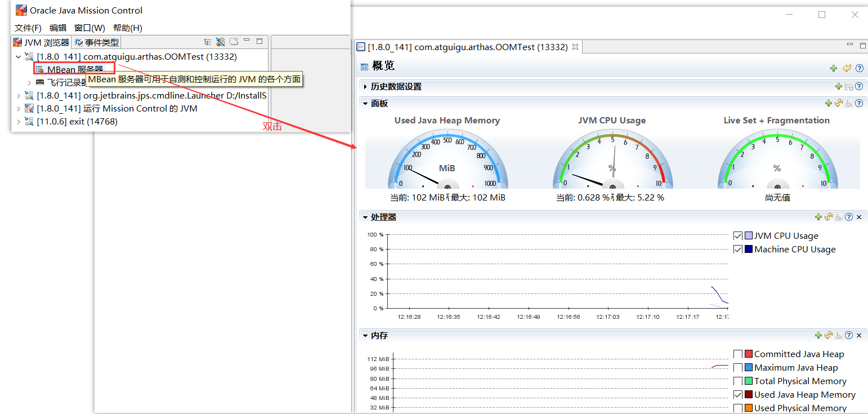Open help icon in the 面板 section
This screenshot has width=868, height=414.
pyautogui.click(x=859, y=103)
